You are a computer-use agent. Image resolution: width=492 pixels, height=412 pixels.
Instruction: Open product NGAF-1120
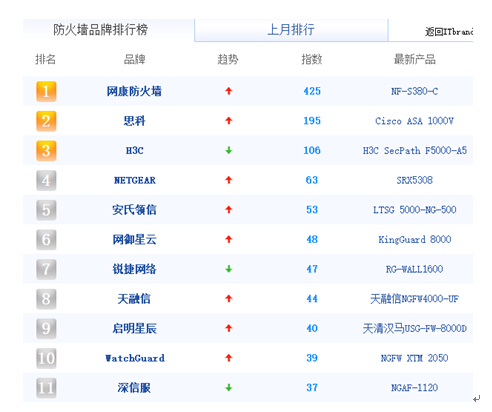coord(414,388)
